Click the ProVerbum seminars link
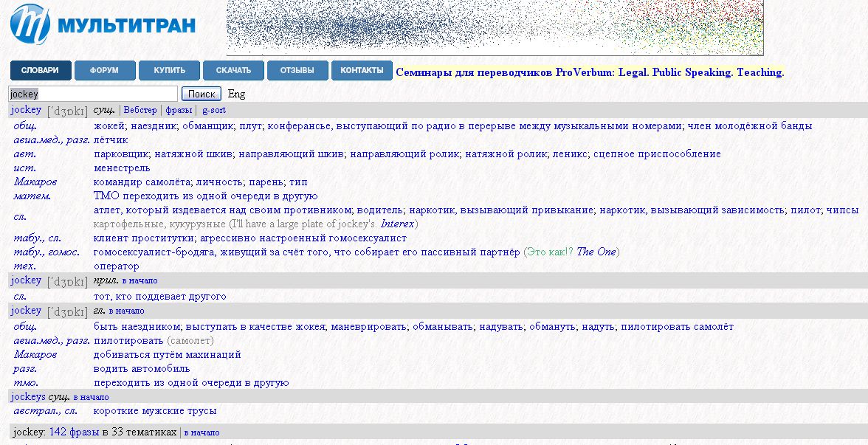 590,72
